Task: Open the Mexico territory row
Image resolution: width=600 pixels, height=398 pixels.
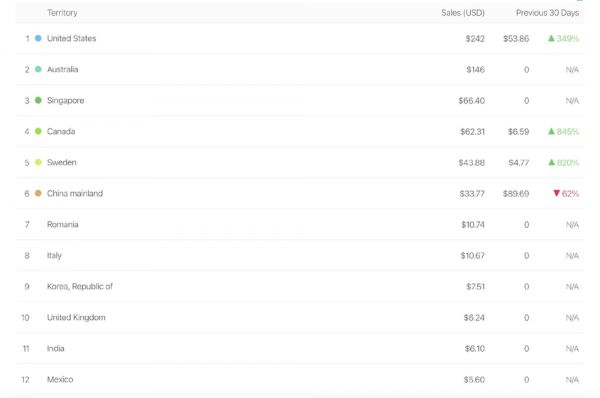Action: (300, 379)
